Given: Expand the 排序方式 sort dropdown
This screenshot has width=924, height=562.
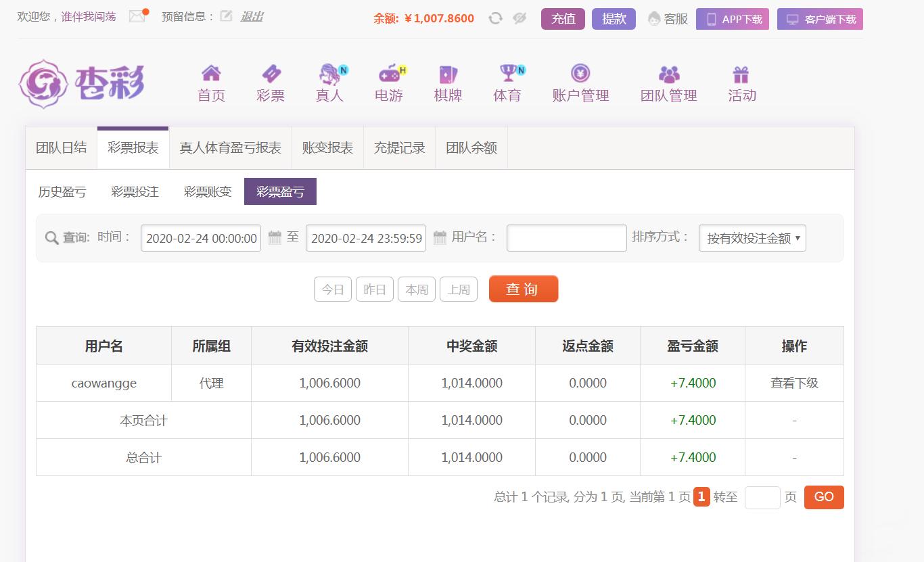Looking at the screenshot, I should tap(752, 238).
